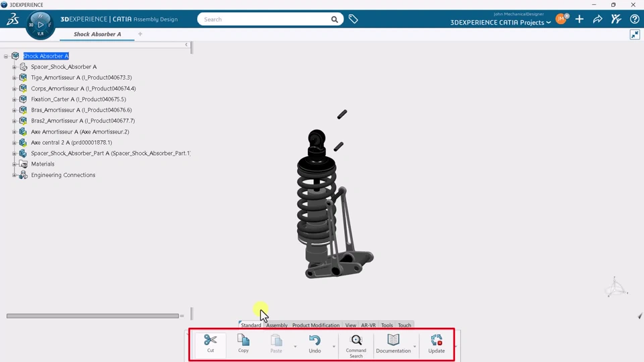Switch to the Assembly tab
This screenshot has height=362, width=644.
tap(277, 325)
